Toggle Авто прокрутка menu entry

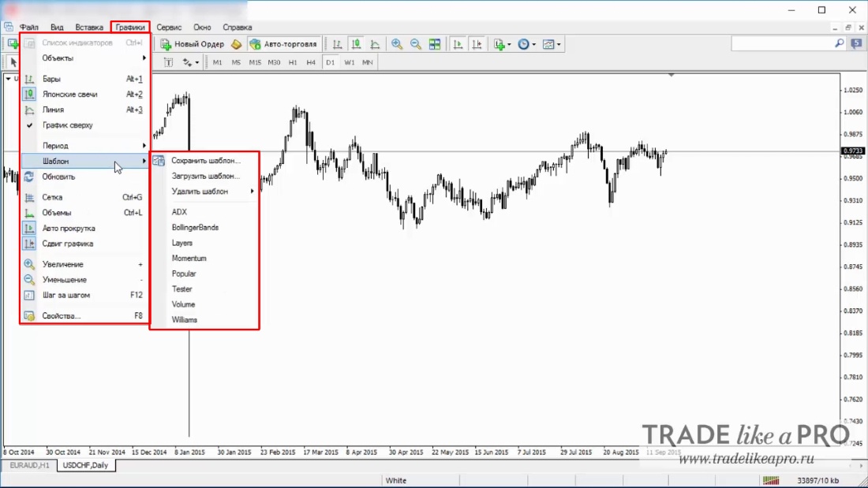click(84, 229)
